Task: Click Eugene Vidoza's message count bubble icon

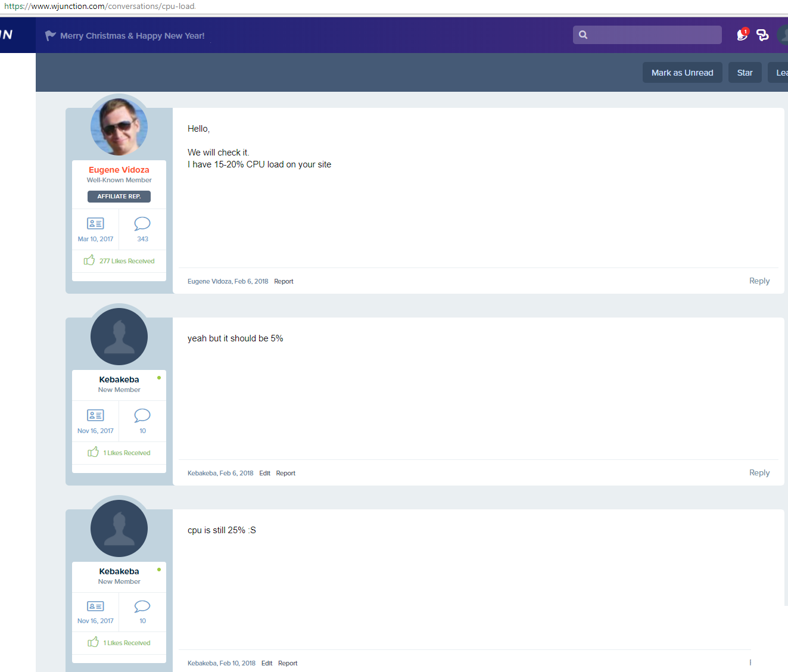Action: 142,223
